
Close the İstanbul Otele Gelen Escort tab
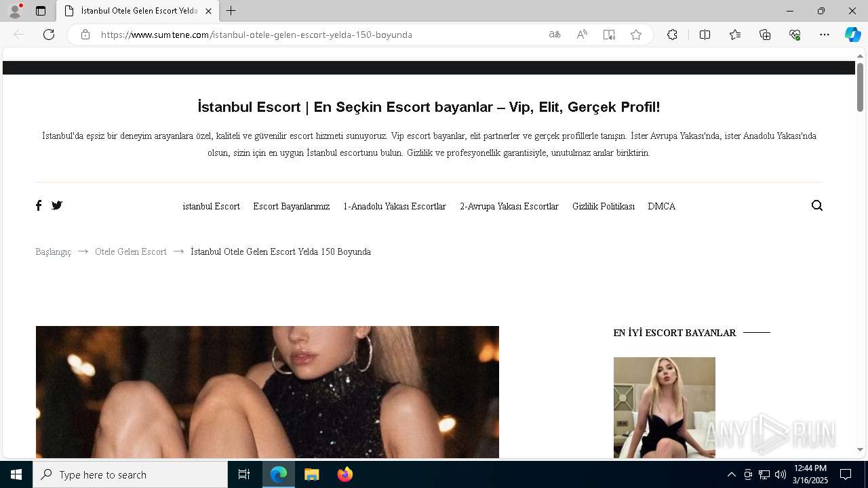click(208, 11)
